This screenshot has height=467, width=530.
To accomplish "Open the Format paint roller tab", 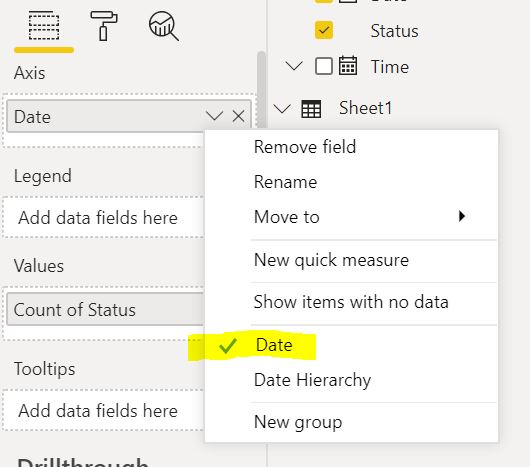I will [x=104, y=26].
